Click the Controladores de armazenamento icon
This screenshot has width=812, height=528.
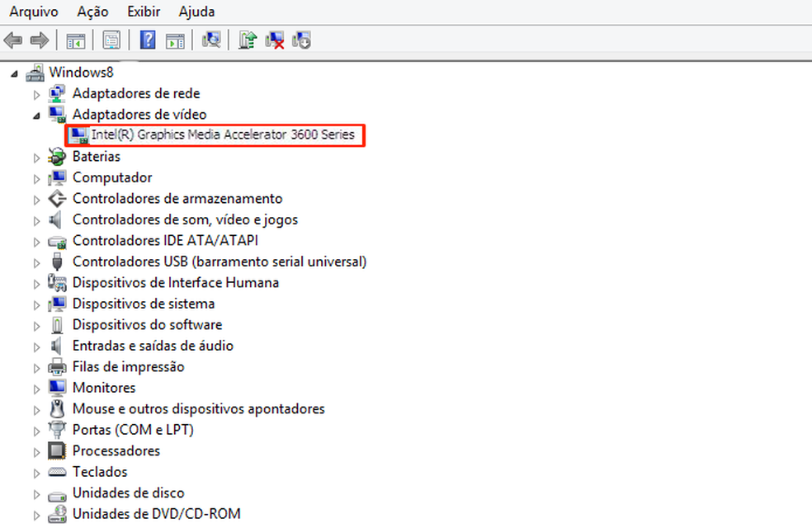point(57,198)
